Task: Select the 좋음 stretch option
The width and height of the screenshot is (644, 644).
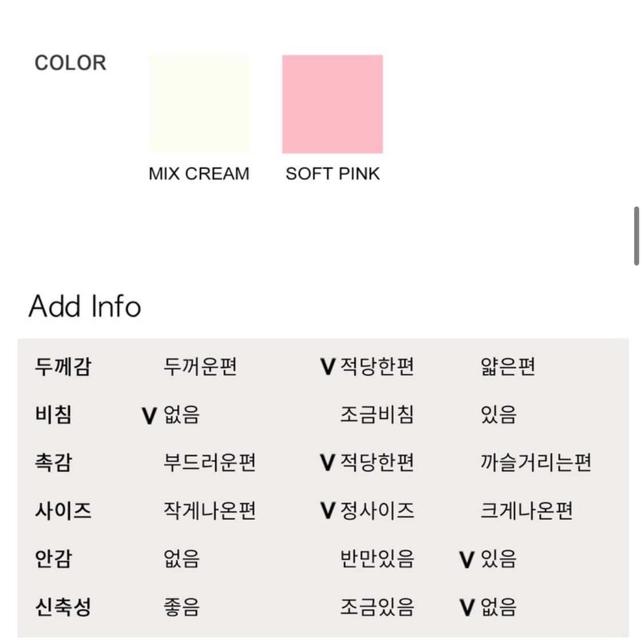Action: 181,607
